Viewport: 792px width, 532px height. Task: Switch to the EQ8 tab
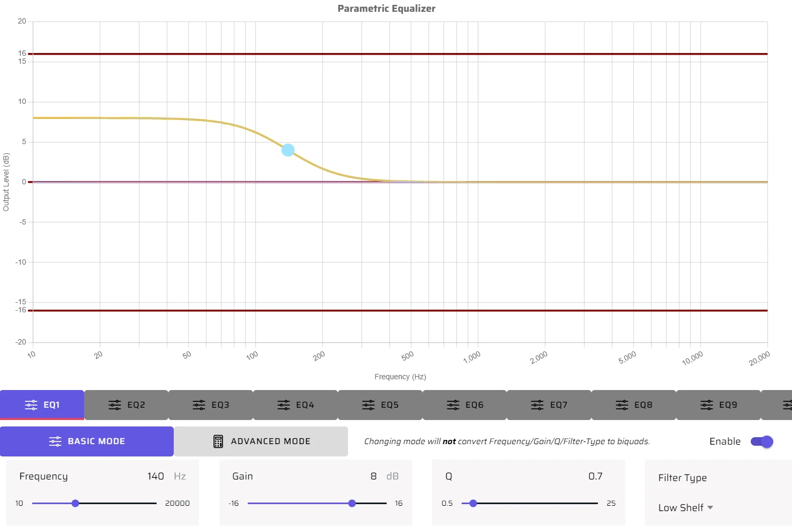pos(634,405)
